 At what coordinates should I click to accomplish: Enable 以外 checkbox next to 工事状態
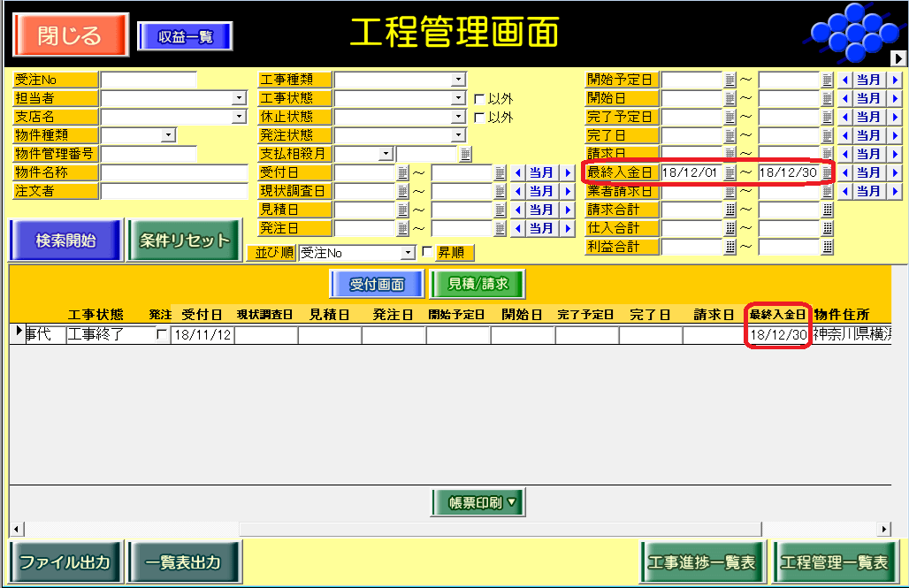[479, 99]
